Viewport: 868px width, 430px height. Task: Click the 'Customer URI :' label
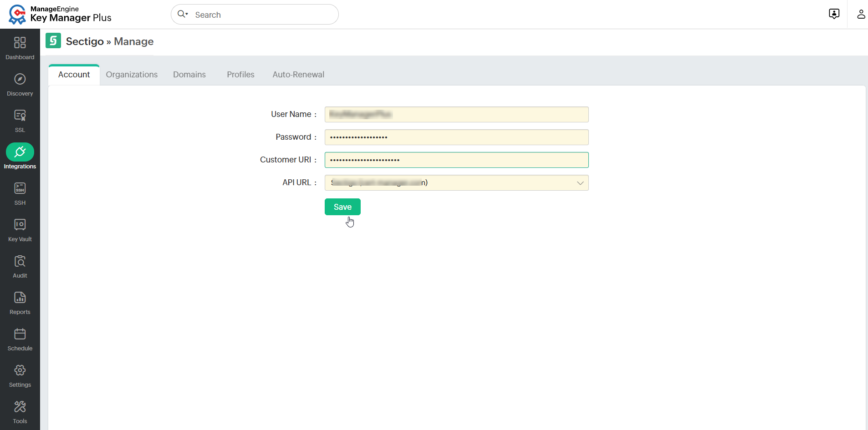click(288, 160)
